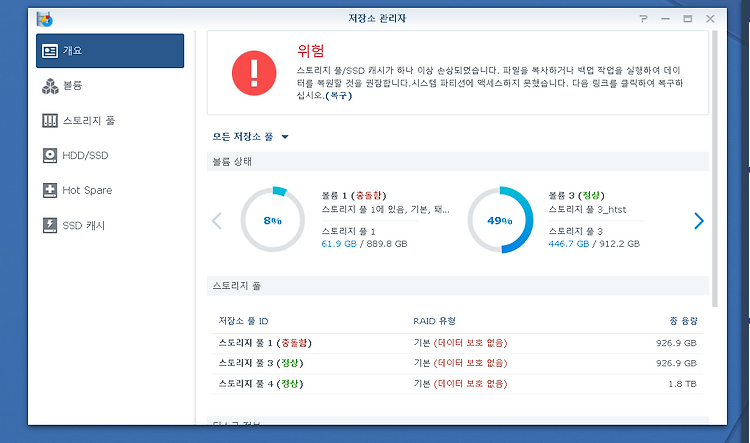Viewport: 750px width, 443px height.
Task: Expand the 모든 저장소 풀 dropdown
Action: pos(251,137)
